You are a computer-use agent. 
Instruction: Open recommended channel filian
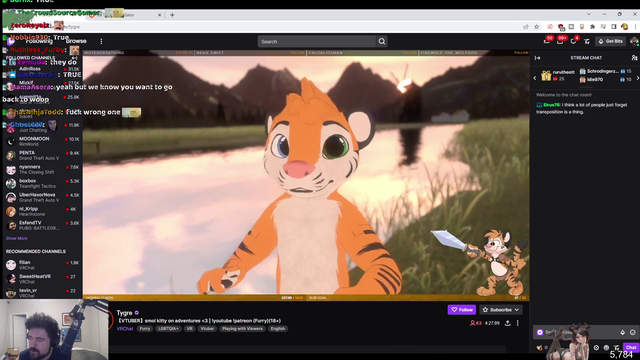[42, 265]
